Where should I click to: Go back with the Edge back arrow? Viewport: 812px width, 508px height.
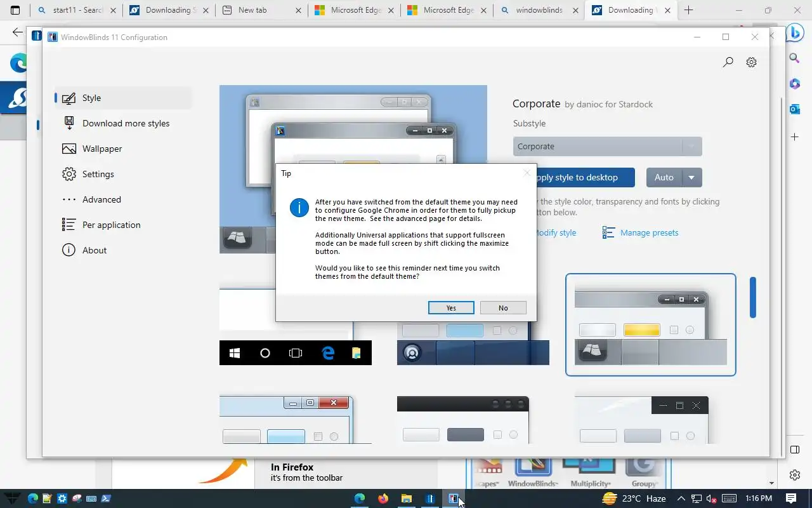coord(18,33)
